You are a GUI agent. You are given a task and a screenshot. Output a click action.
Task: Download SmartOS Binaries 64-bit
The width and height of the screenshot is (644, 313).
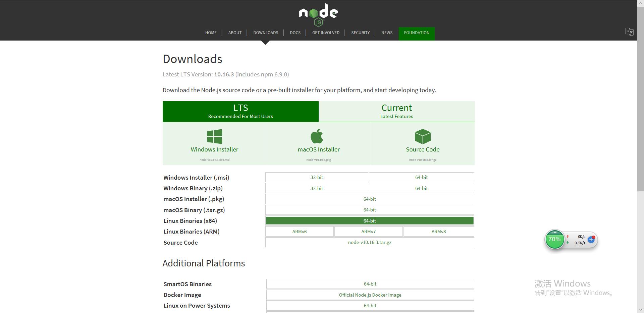(x=370, y=284)
